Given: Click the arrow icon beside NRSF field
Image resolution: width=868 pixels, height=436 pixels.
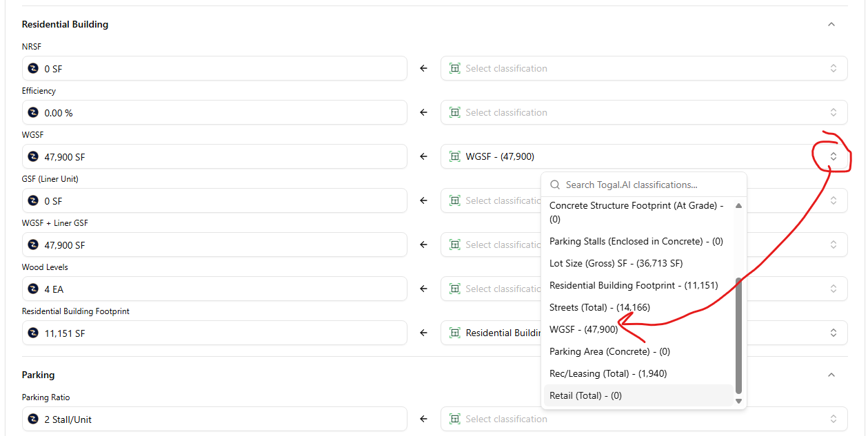Looking at the screenshot, I should click(423, 69).
